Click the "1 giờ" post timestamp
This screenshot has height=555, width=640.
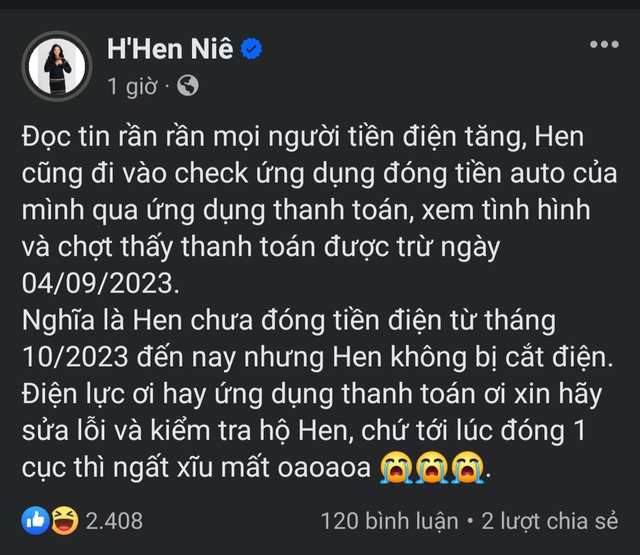point(131,86)
